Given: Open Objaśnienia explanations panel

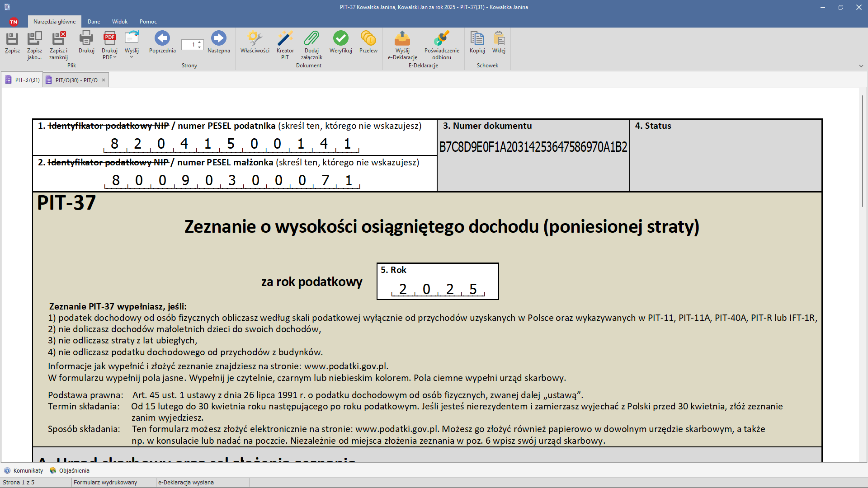Looking at the screenshot, I should pyautogui.click(x=70, y=470).
